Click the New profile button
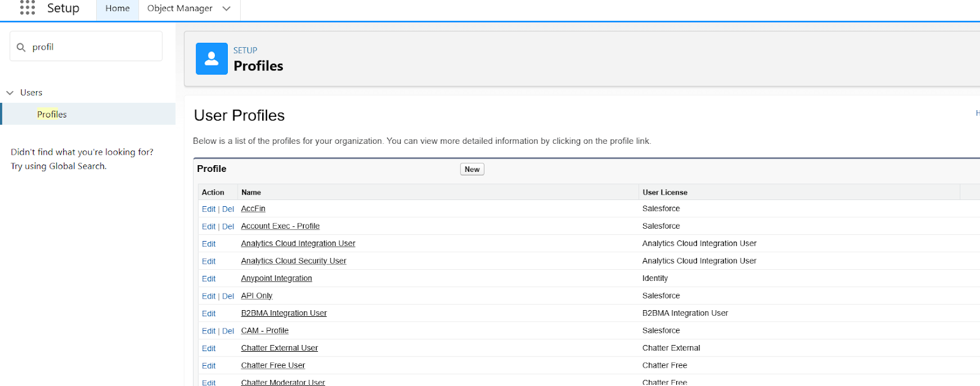The width and height of the screenshot is (980, 386). 472,169
